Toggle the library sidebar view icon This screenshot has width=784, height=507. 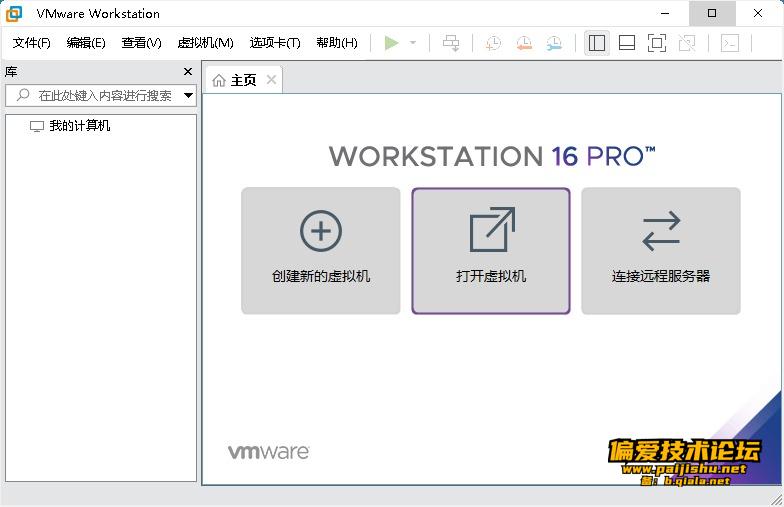[x=596, y=43]
